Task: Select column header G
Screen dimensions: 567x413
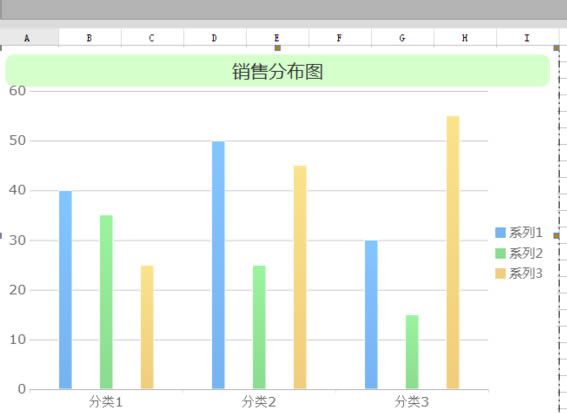Action: [x=402, y=38]
